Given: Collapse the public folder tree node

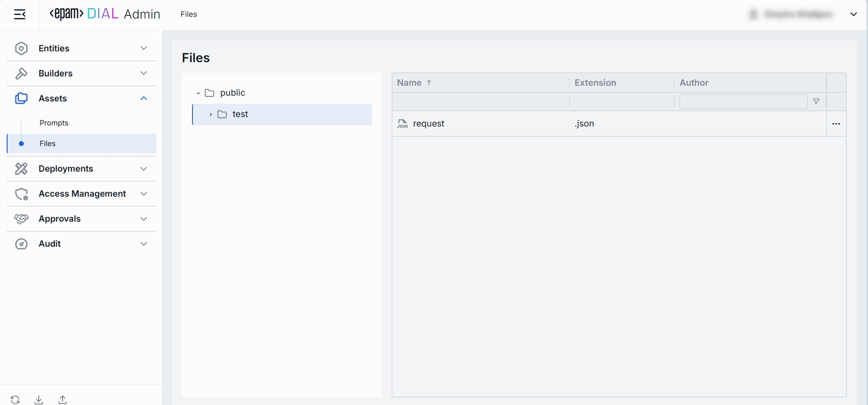Looking at the screenshot, I should (198, 93).
